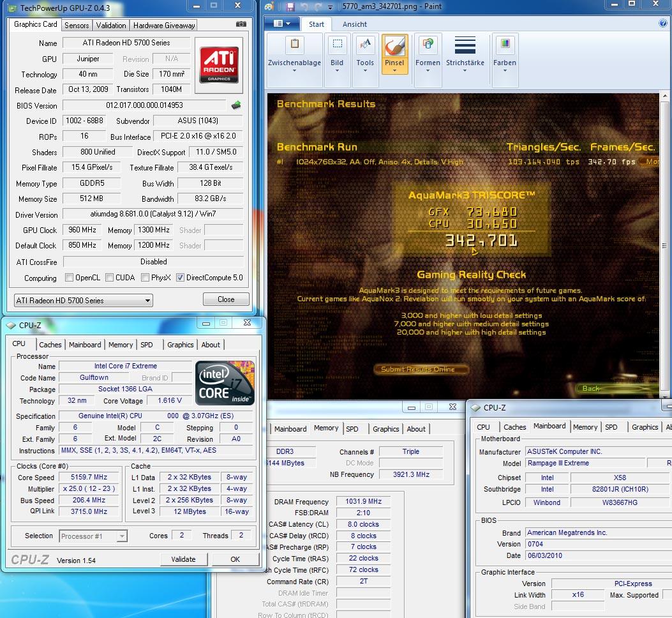This screenshot has width=672, height=618.
Task: Open the About tab in left CPU-Z window
Action: tap(211, 344)
